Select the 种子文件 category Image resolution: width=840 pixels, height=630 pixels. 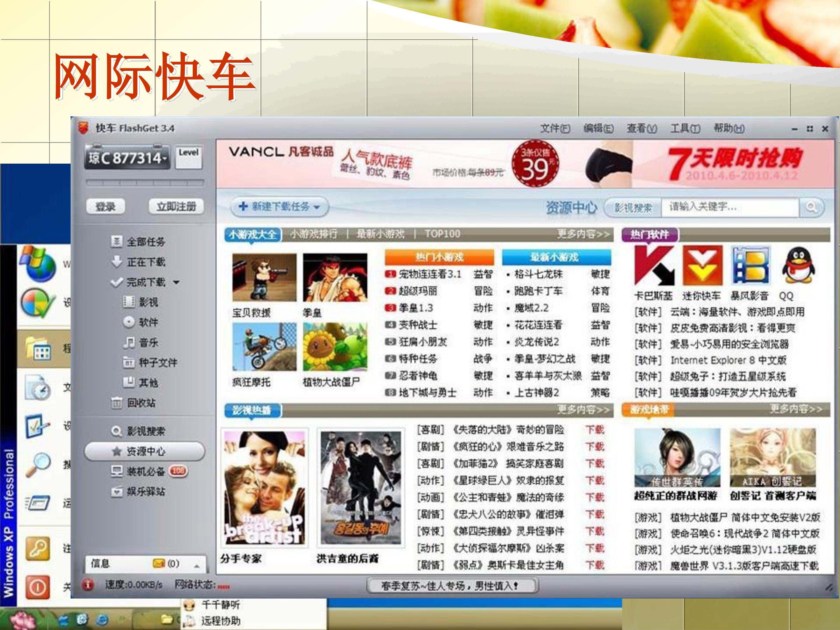point(150,362)
